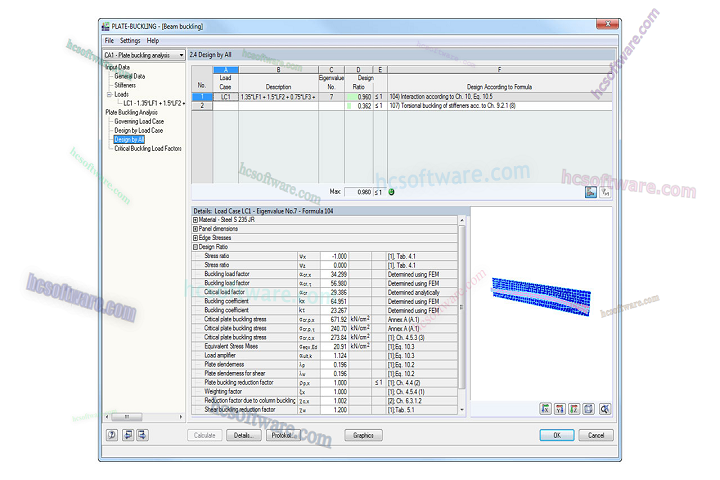720x480 pixels.
Task: Open the CA1 - Plate buckling analysis dropdown
Action: point(144,55)
